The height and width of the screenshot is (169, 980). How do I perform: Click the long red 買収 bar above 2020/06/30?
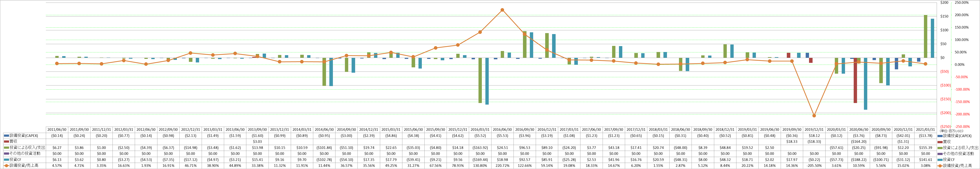(x=855, y=80)
